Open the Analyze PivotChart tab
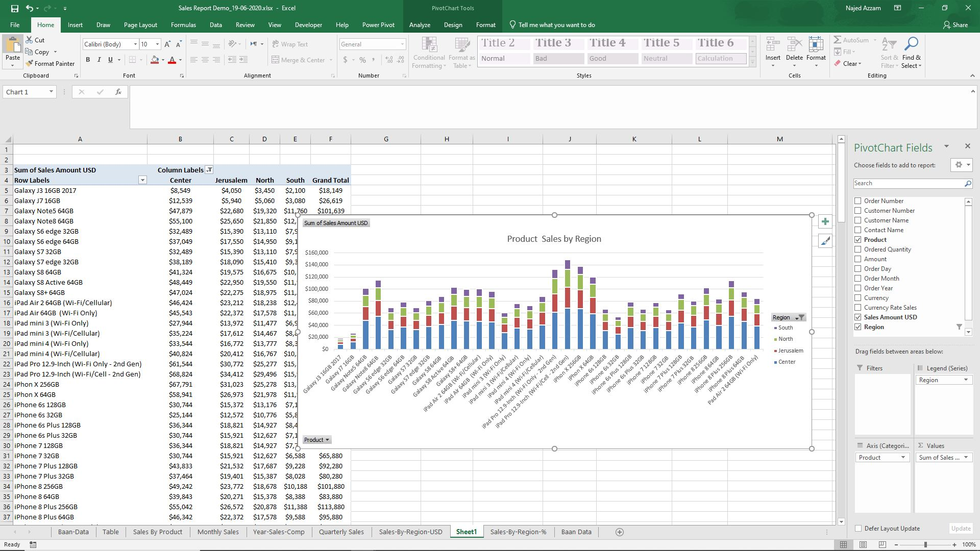The image size is (980, 551). coord(420,24)
